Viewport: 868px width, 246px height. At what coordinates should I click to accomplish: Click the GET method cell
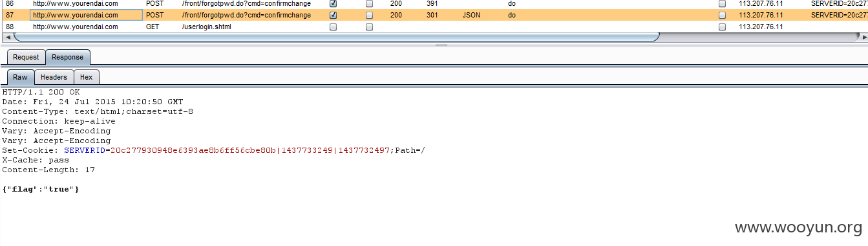pos(153,27)
